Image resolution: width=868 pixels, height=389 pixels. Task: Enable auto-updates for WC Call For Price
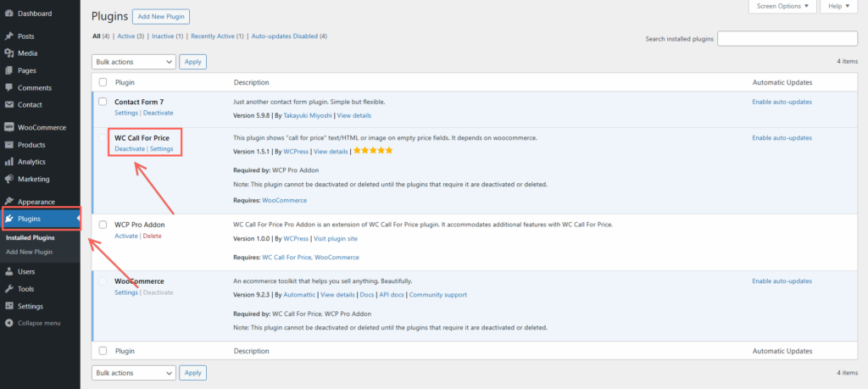click(x=782, y=138)
